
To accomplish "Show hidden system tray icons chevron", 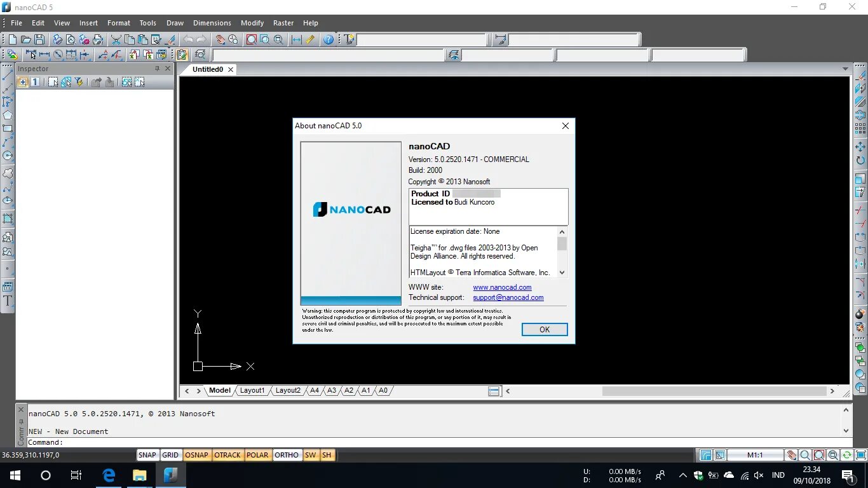I will (x=683, y=475).
